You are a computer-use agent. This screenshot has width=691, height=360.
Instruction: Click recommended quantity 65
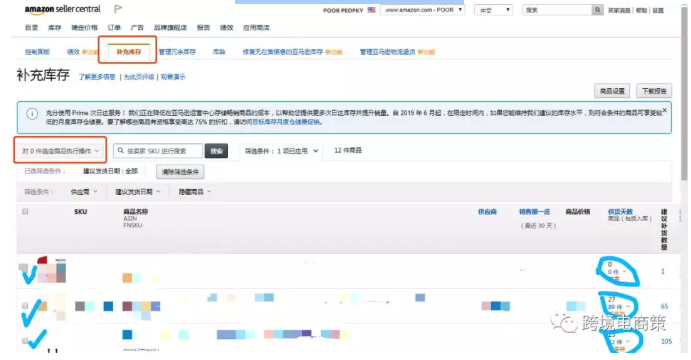pyautogui.click(x=664, y=306)
